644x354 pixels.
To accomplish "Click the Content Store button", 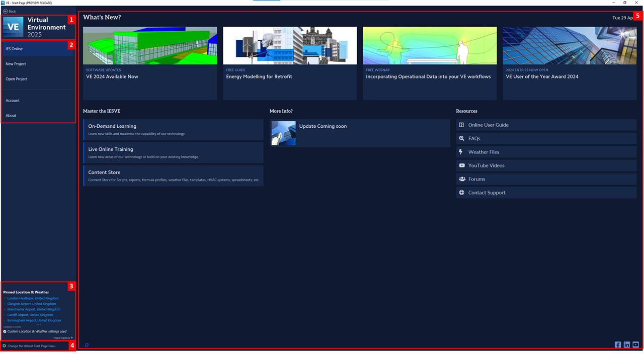I will coord(173,175).
